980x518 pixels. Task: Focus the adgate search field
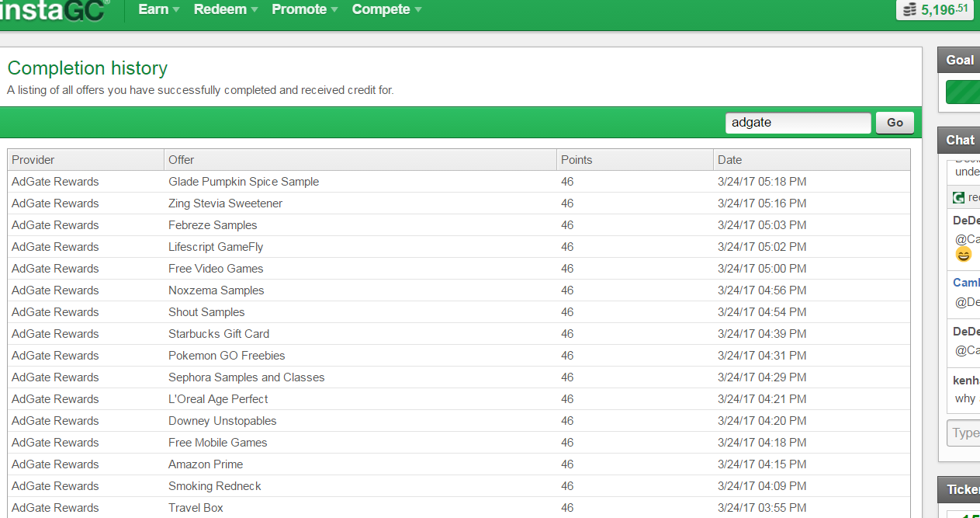coord(798,123)
